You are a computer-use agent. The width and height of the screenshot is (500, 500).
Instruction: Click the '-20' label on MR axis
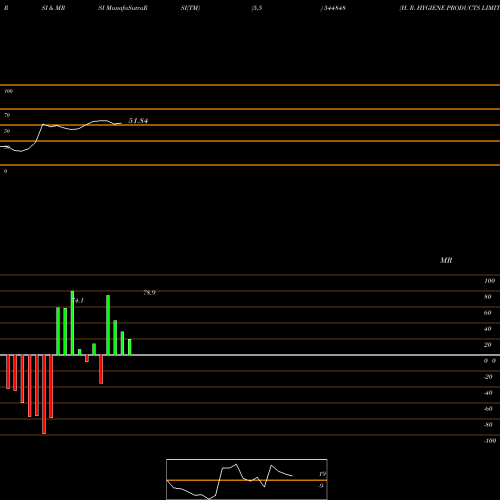click(488, 377)
